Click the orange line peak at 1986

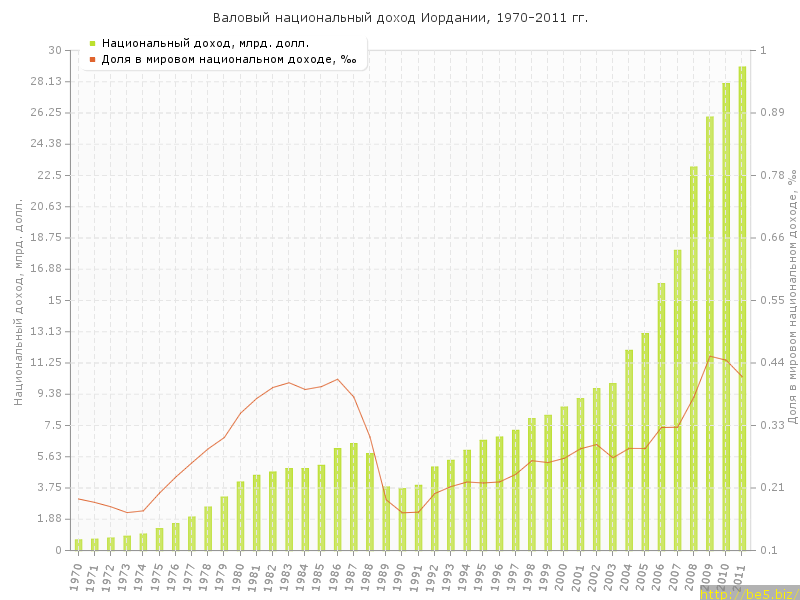coord(337,379)
